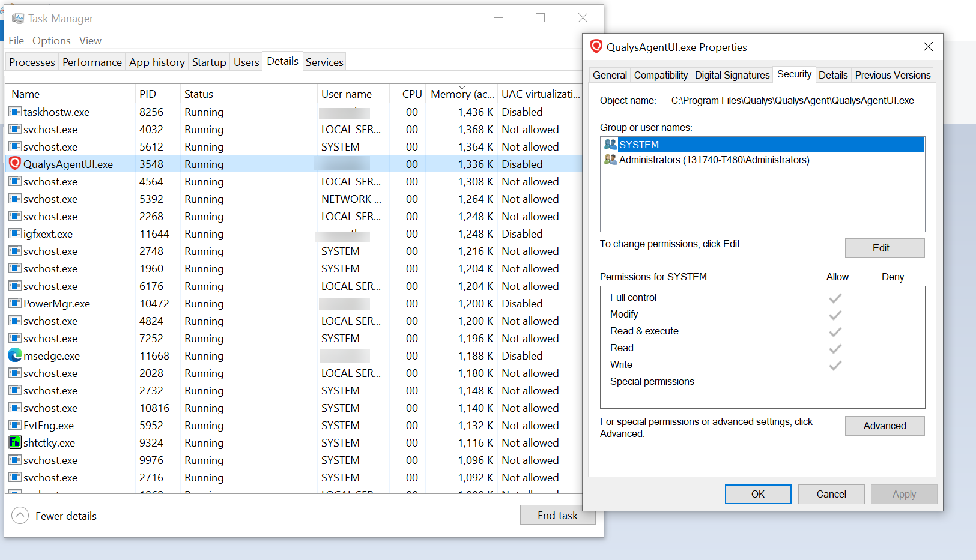
Task: Click the QualysAgentUI.exe process icon
Action: [x=15, y=164]
